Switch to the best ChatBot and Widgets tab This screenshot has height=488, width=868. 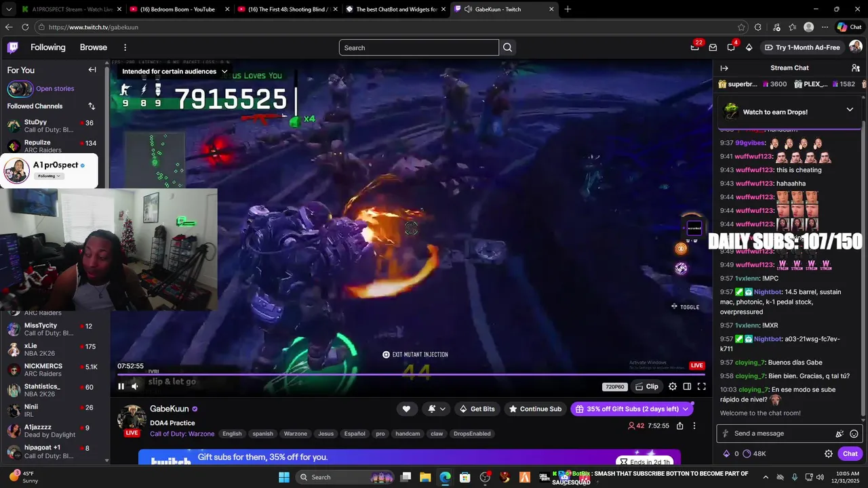point(395,9)
